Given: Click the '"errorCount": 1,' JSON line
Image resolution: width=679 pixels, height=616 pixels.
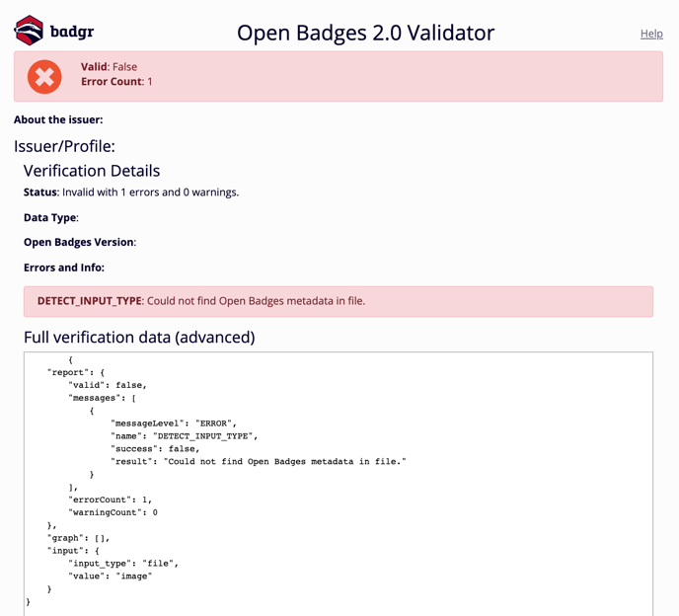Looking at the screenshot, I should coord(110,500).
